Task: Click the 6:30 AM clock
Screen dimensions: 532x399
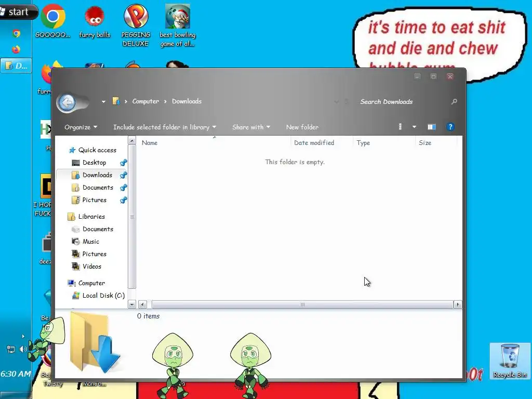Action: (16, 374)
